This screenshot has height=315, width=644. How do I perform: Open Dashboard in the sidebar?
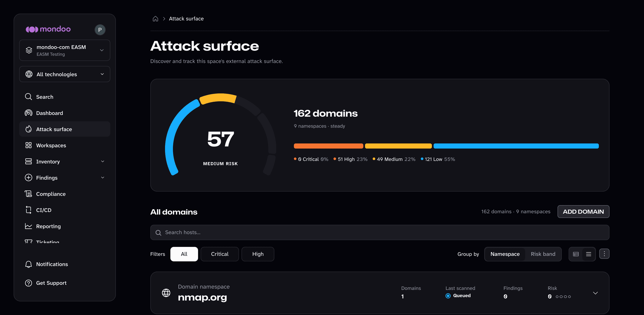coord(65,113)
